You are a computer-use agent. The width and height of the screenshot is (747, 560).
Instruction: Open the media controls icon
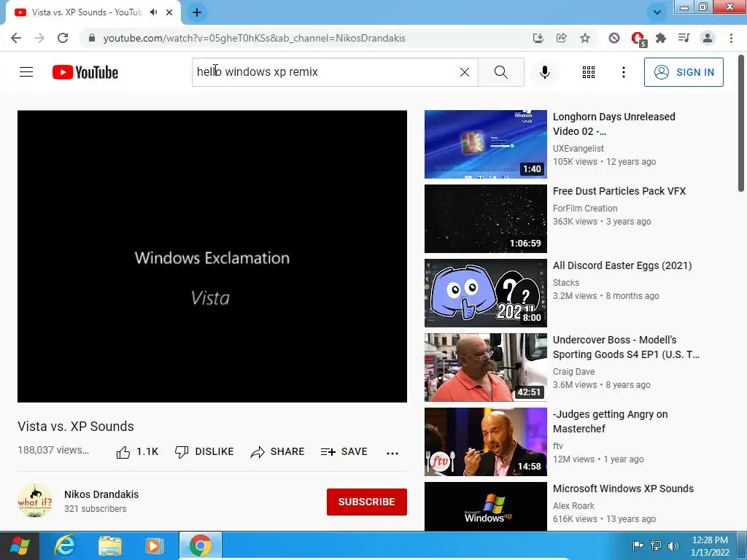click(x=684, y=38)
